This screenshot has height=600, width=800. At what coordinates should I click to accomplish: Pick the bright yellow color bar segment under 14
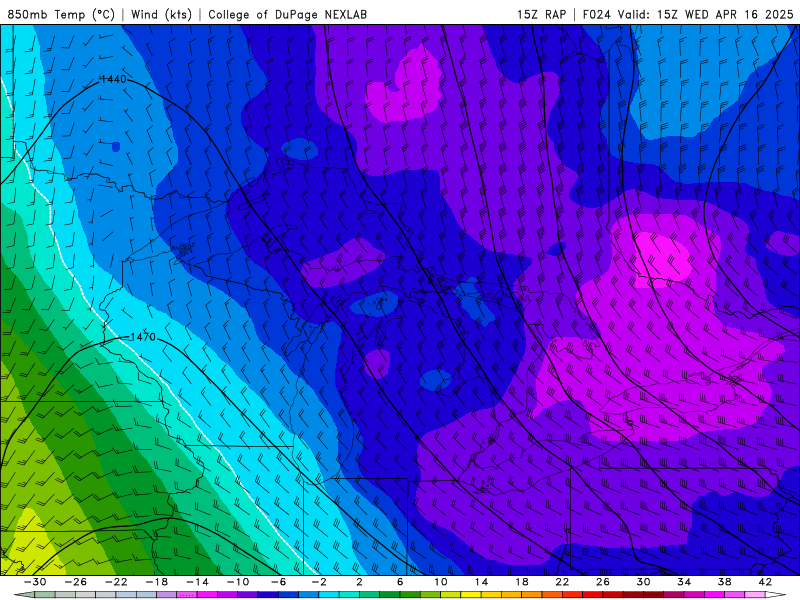471,595
